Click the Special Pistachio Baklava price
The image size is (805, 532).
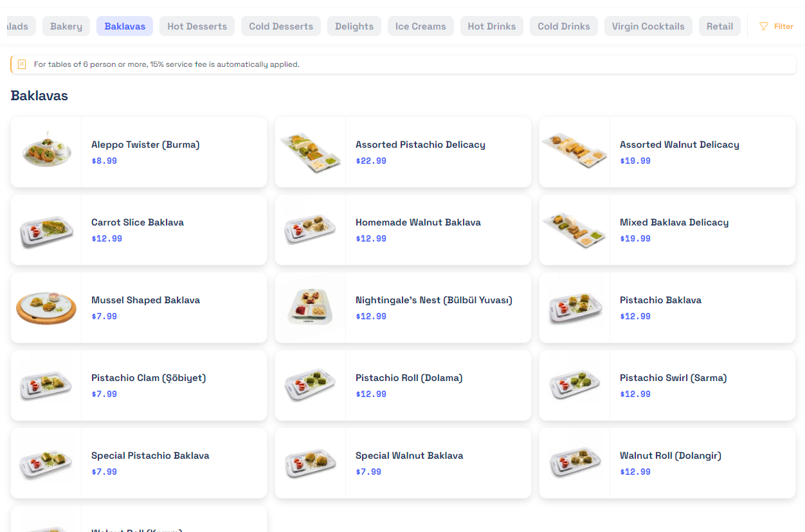pyautogui.click(x=104, y=472)
